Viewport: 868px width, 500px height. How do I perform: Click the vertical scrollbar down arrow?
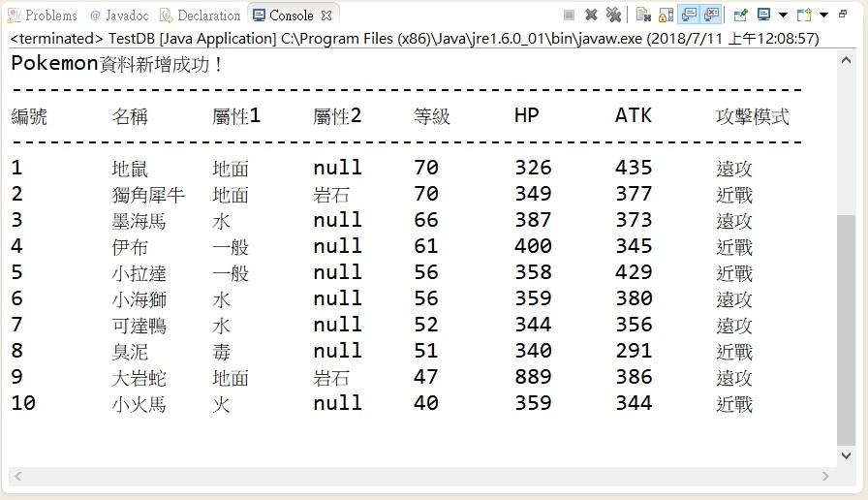pyautogui.click(x=846, y=455)
